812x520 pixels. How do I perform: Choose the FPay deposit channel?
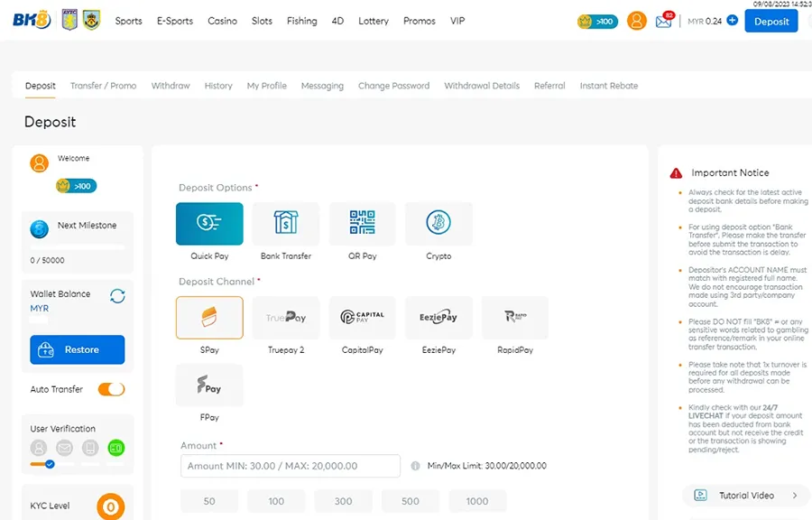209,385
